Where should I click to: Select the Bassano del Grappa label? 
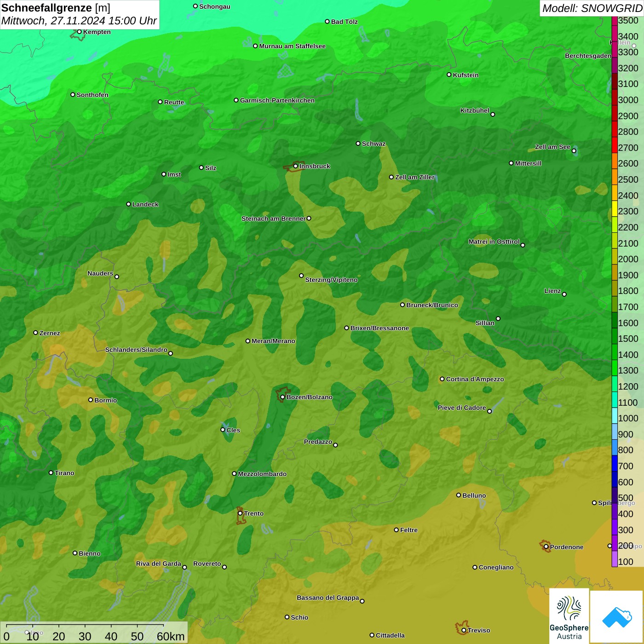coord(328,598)
